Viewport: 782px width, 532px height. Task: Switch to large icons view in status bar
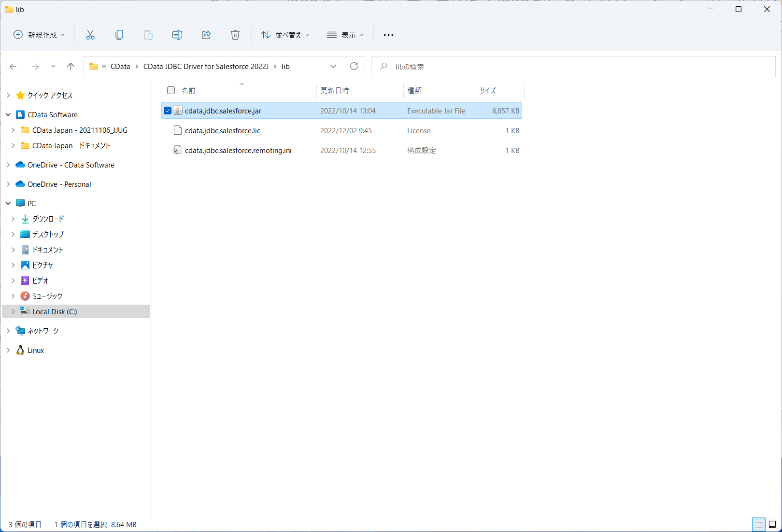pos(772,524)
